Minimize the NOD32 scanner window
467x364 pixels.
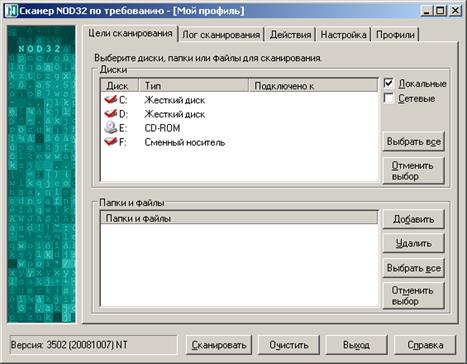(x=426, y=11)
